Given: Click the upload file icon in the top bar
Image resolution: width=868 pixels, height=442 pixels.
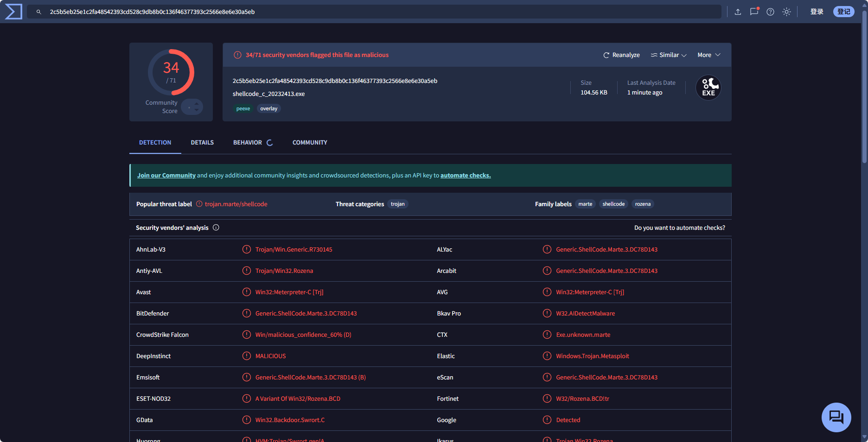Looking at the screenshot, I should click(x=738, y=12).
